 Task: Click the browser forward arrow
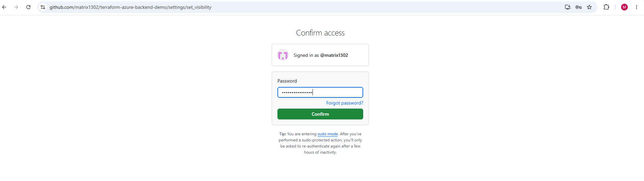[x=16, y=7]
